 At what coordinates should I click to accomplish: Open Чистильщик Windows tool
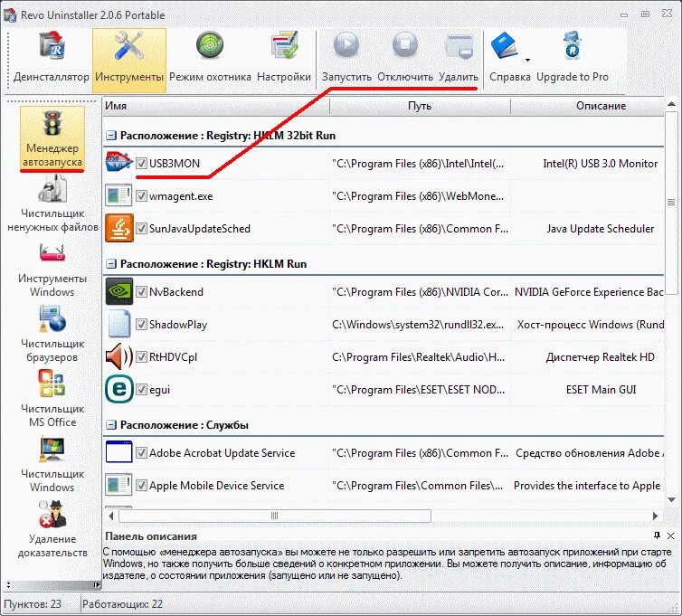tap(52, 464)
